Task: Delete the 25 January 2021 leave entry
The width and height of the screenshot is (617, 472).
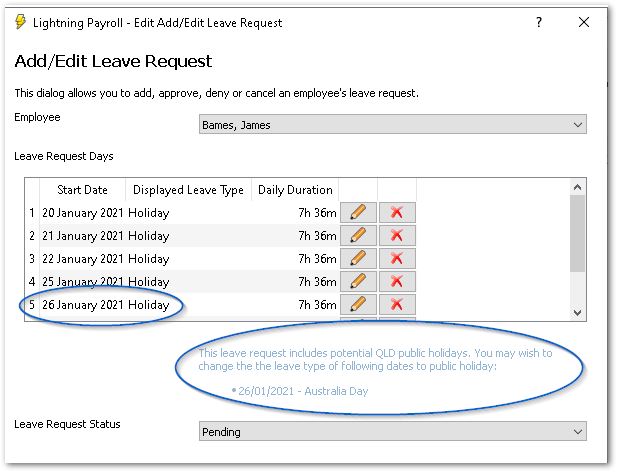Action: 397,282
